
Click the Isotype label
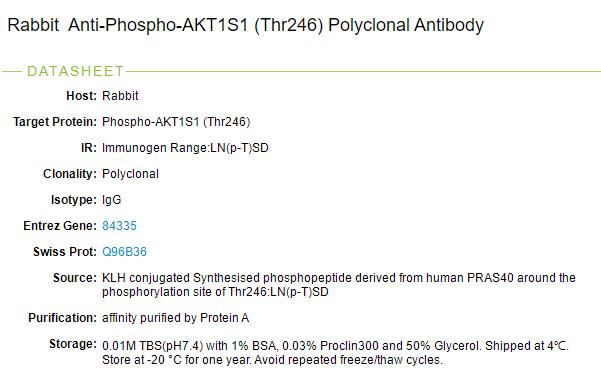74,199
